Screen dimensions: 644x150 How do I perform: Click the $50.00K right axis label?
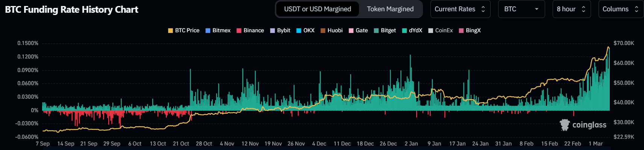pos(624,83)
